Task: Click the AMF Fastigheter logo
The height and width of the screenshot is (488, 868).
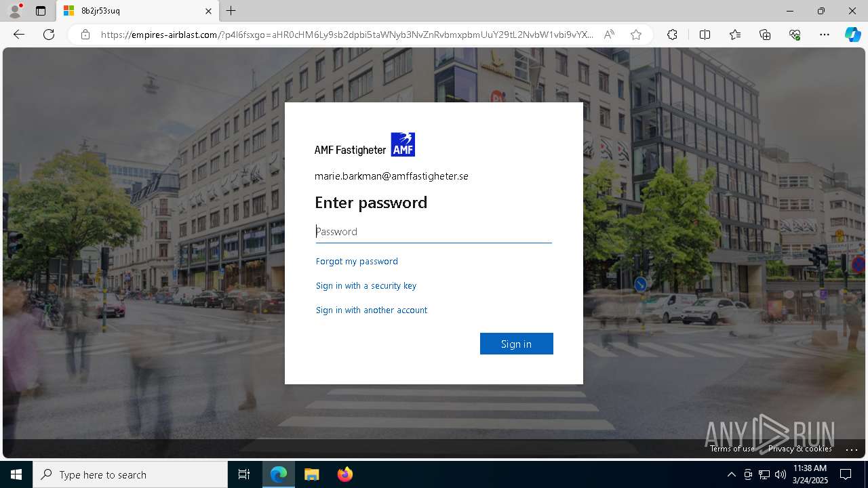Action: pyautogui.click(x=365, y=145)
